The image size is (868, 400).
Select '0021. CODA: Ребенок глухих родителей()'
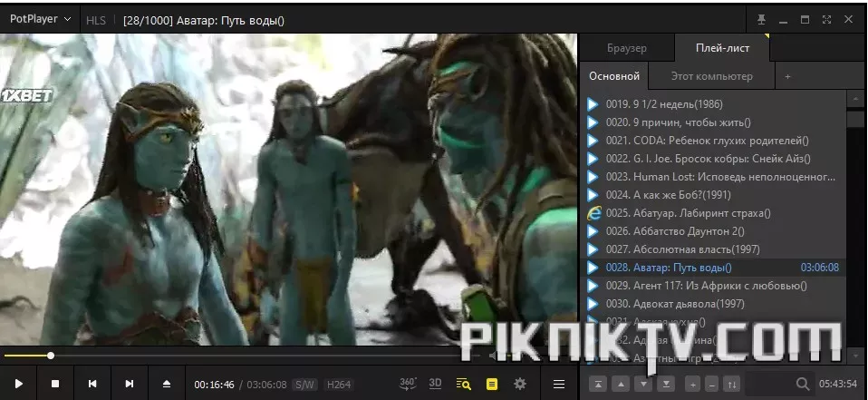point(713,141)
